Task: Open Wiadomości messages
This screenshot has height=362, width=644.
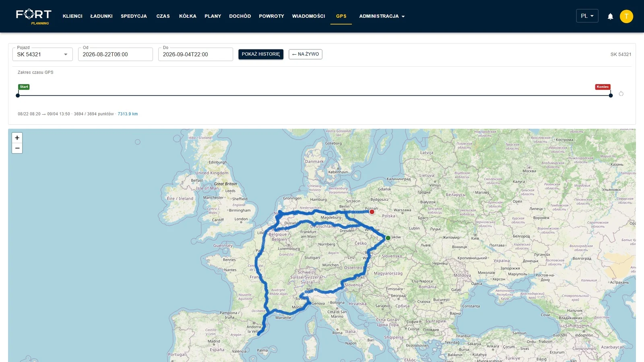Action: coord(308,16)
